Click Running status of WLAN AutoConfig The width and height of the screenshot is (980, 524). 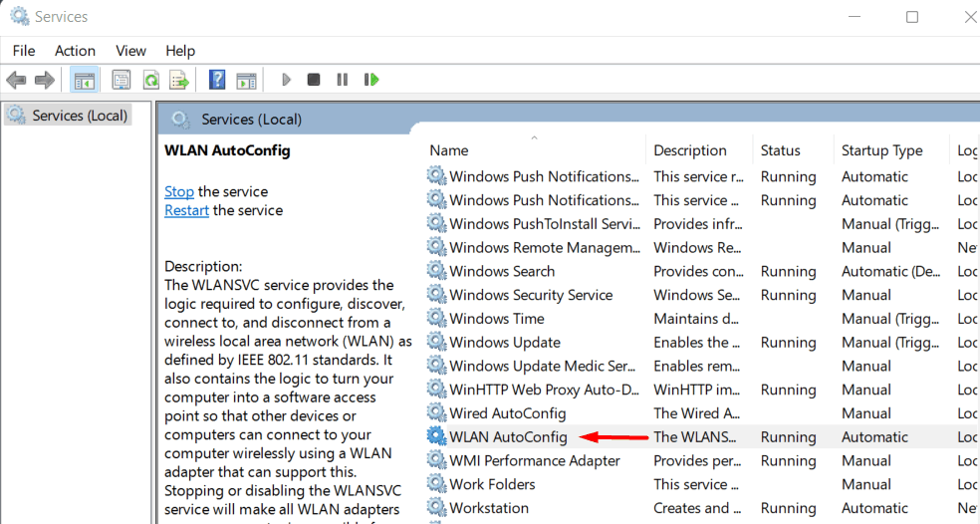(x=788, y=437)
